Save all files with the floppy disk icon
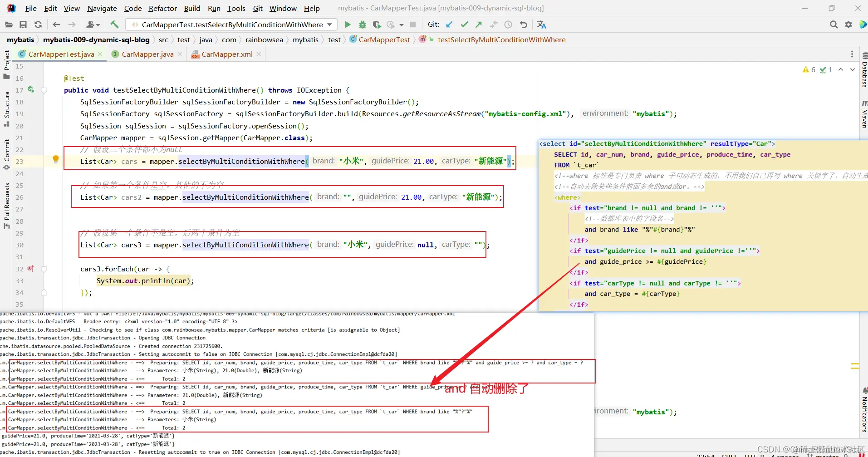The image size is (868, 457). [23, 25]
